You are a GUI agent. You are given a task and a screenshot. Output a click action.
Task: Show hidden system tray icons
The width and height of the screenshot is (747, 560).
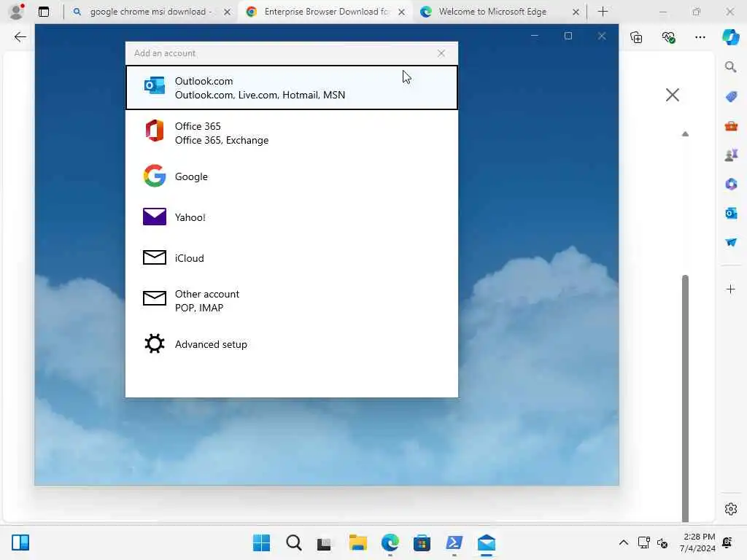[x=623, y=542]
